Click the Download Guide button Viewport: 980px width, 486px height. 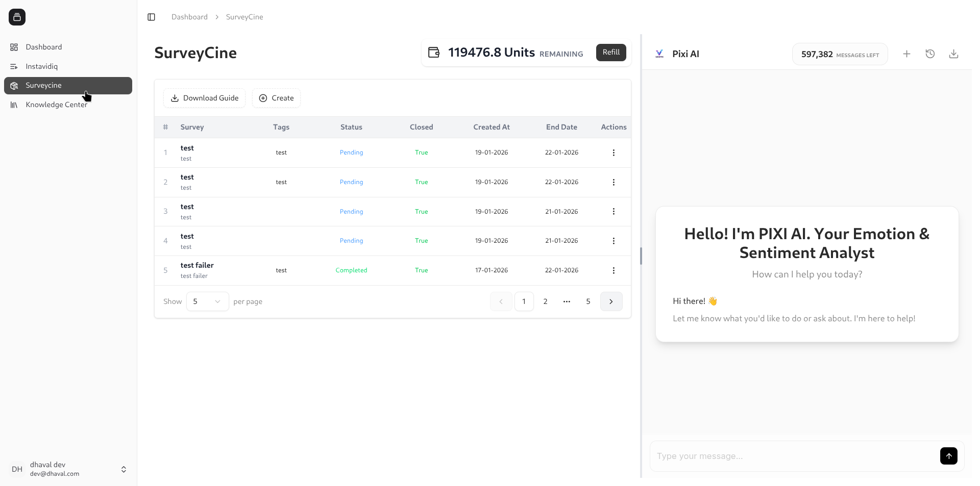click(204, 98)
